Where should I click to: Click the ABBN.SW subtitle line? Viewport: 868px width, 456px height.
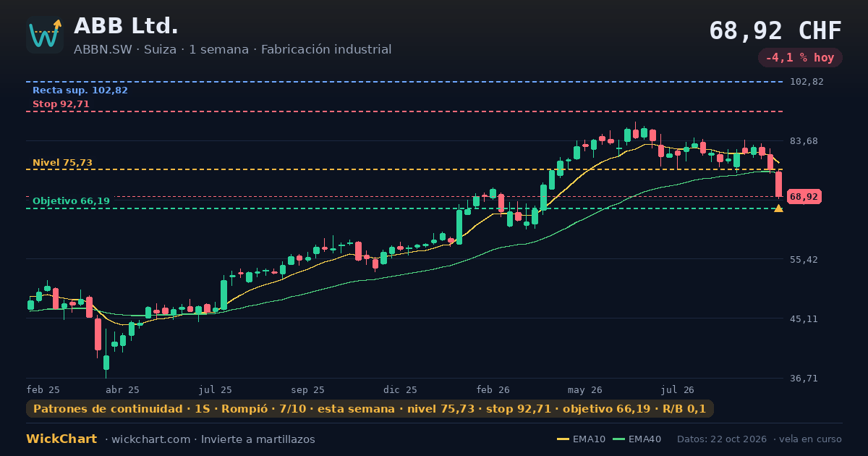coord(232,50)
